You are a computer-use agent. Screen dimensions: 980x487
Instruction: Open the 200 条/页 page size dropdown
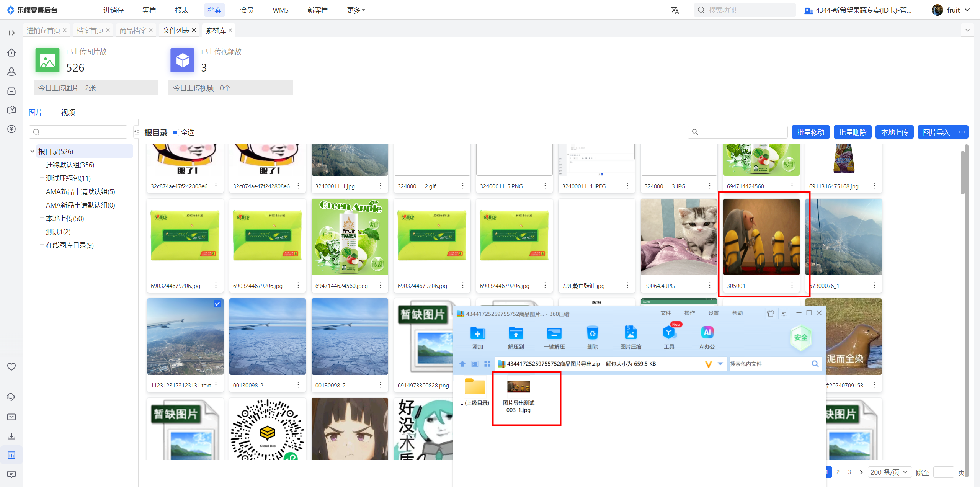coord(889,472)
